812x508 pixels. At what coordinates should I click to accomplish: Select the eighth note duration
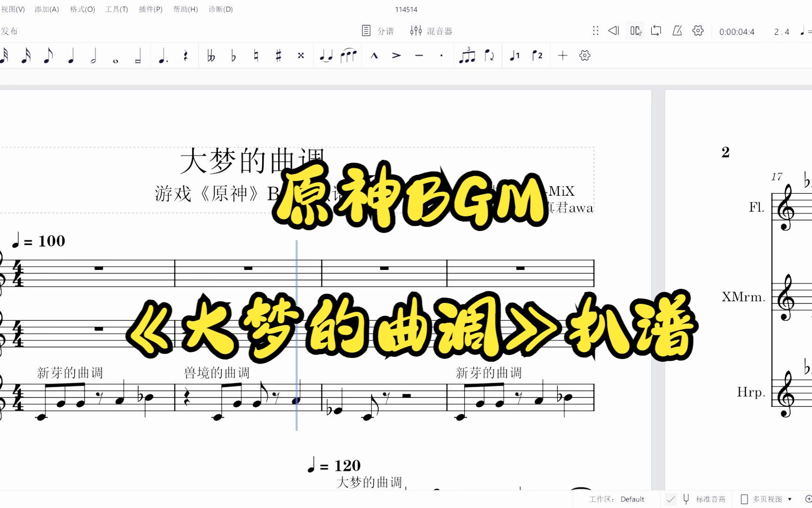[48, 56]
